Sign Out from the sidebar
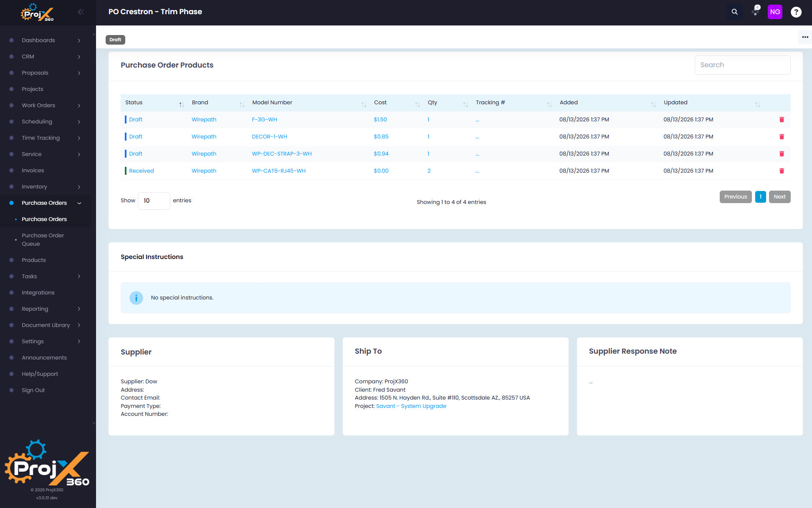Viewport: 812px width, 508px height. pos(33,390)
